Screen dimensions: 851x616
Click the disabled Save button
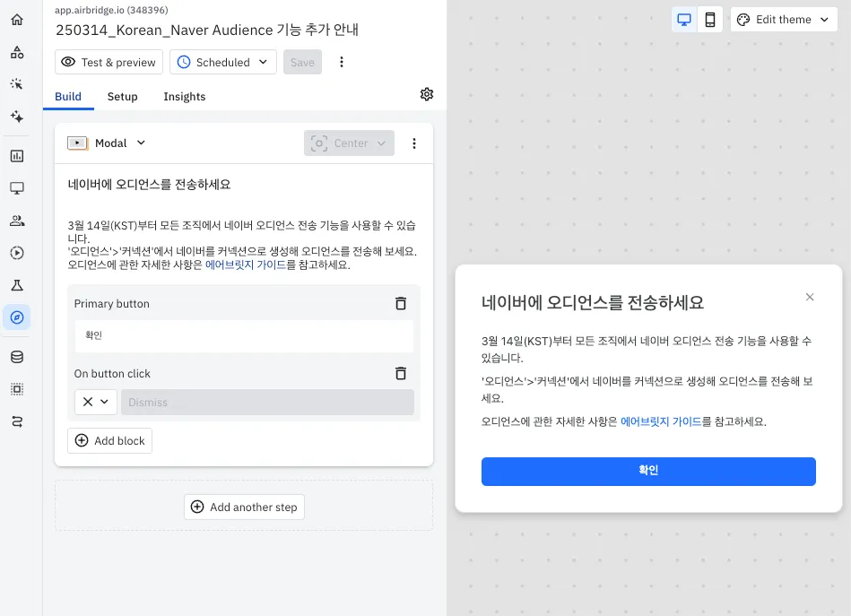point(302,62)
